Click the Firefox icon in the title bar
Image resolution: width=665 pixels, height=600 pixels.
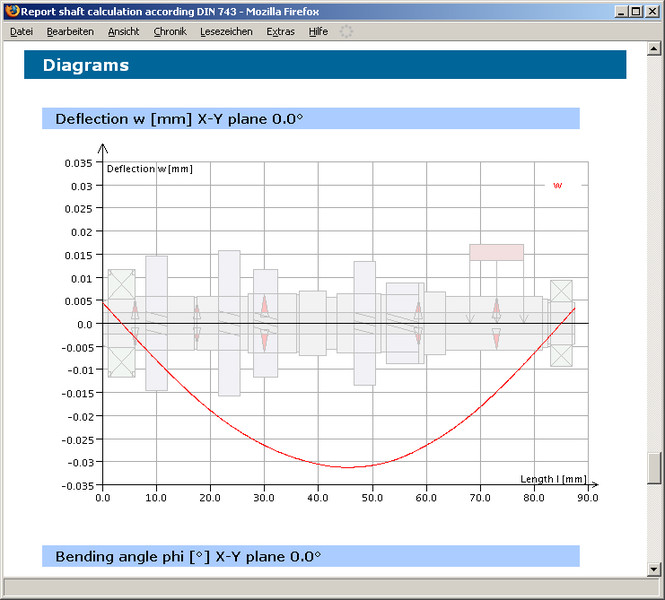12,10
